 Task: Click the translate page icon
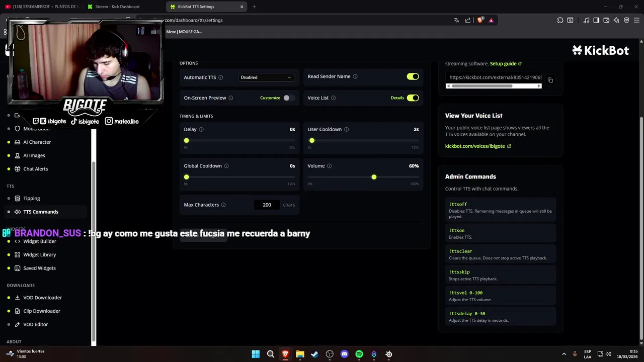[x=456, y=20]
